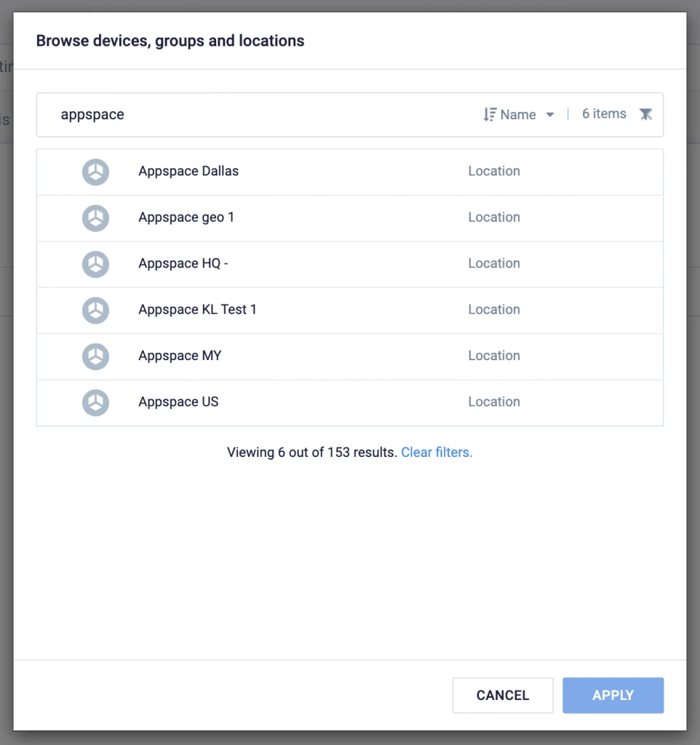Click Location label in Appspace MY row

pyautogui.click(x=494, y=355)
